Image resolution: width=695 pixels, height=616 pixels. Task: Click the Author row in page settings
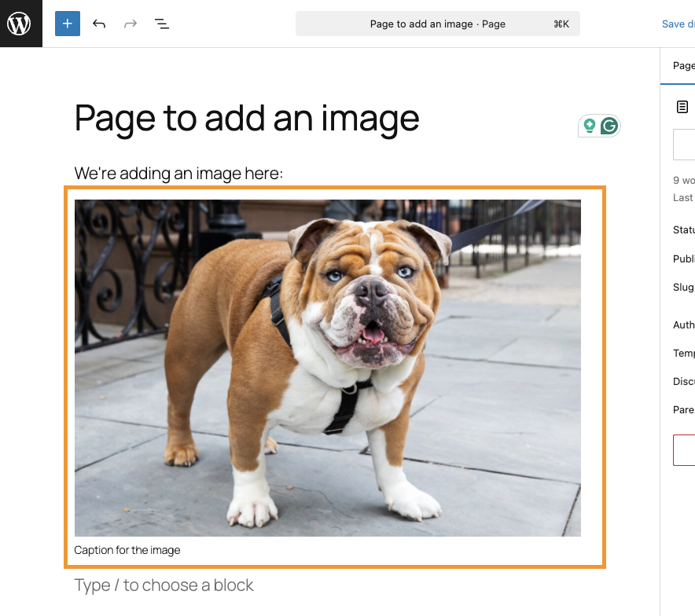click(x=684, y=324)
